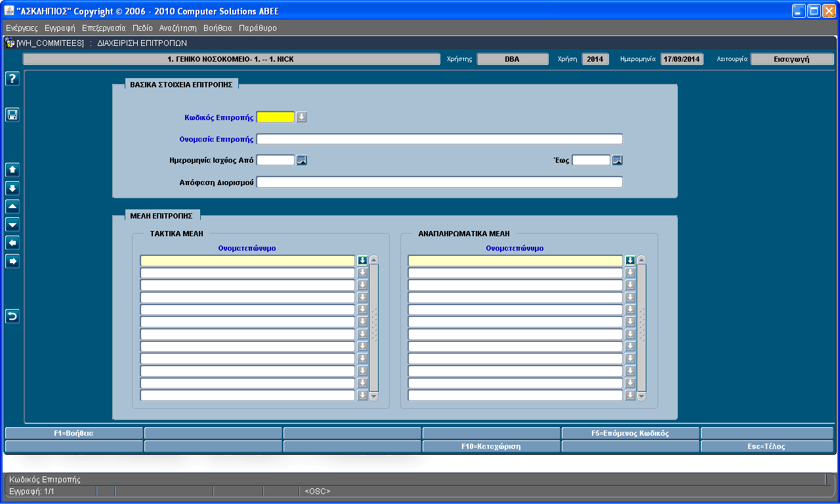This screenshot has height=504, width=840.
Task: Open lookup list for Κωδικός Επιτροπής
Action: pyautogui.click(x=302, y=117)
